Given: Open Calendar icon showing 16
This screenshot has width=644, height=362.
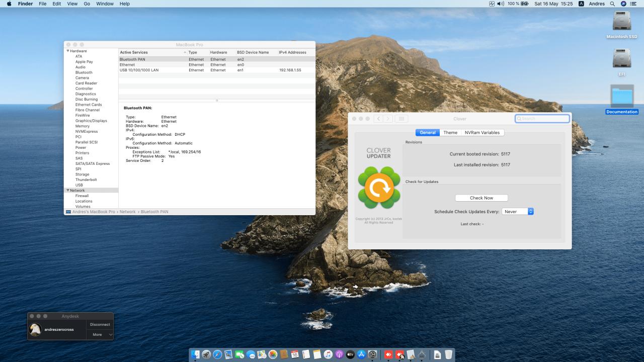Looking at the screenshot, I should tap(295, 354).
